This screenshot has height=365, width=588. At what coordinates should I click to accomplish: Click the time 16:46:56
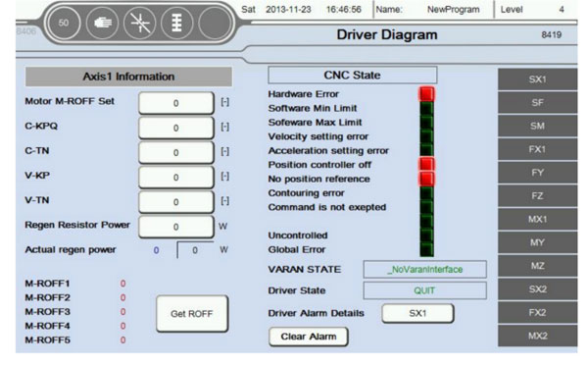click(x=344, y=10)
